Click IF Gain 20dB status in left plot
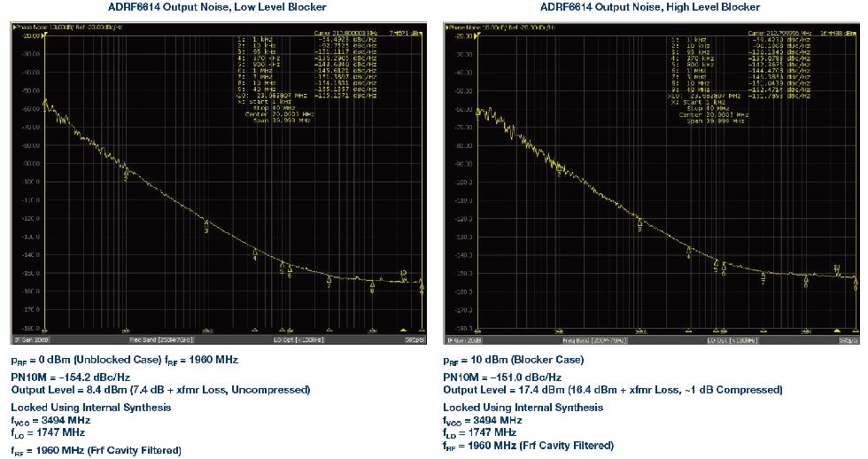 (31, 339)
